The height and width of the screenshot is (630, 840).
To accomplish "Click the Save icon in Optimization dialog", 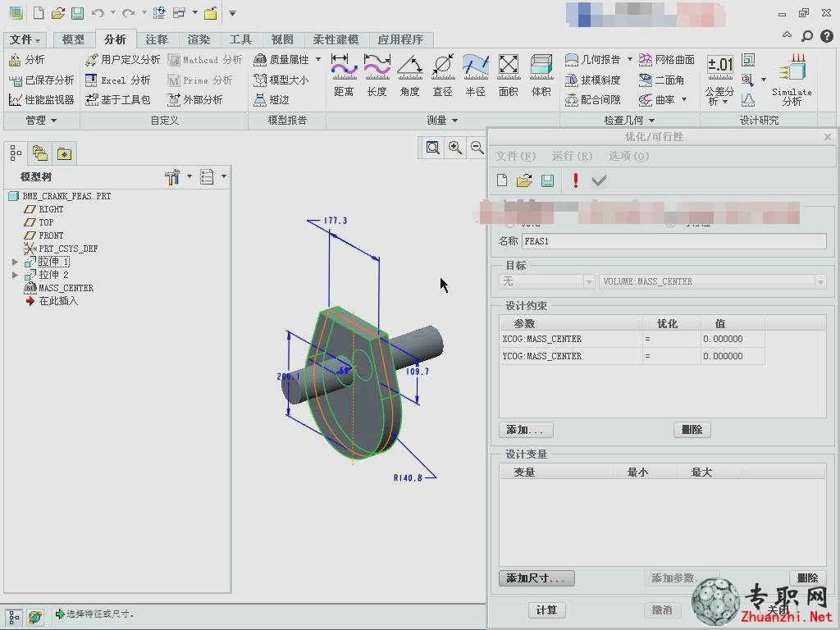I will 547,180.
